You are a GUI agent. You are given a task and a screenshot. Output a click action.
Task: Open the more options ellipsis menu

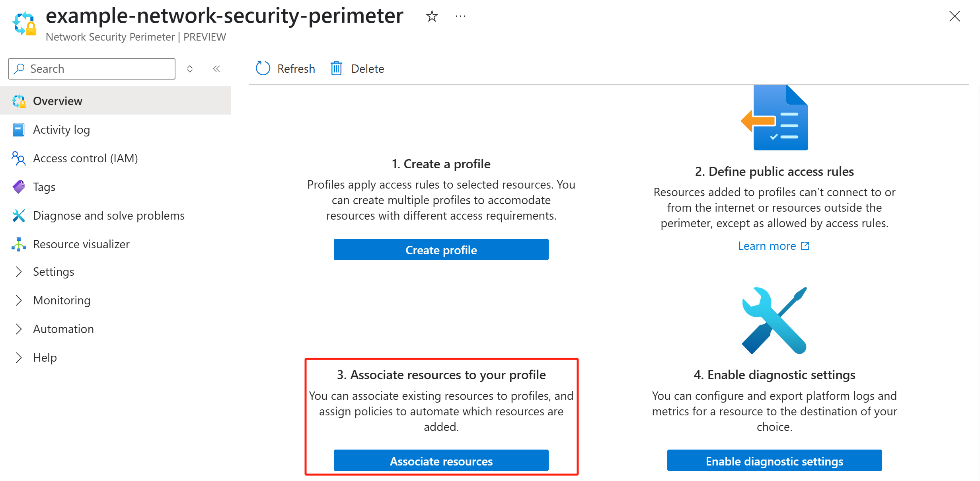[460, 16]
